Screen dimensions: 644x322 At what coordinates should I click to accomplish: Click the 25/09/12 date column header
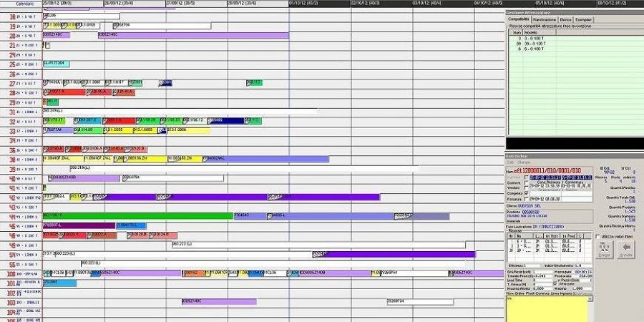(x=73, y=4)
